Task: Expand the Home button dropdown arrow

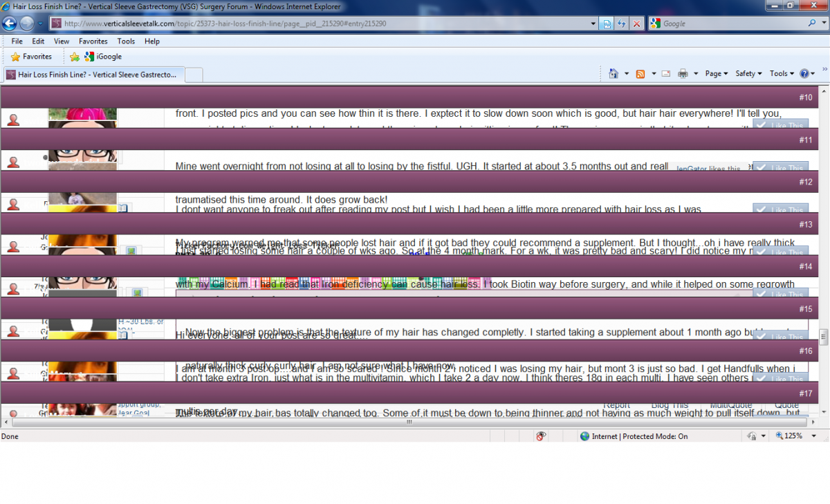Action: pyautogui.click(x=627, y=73)
